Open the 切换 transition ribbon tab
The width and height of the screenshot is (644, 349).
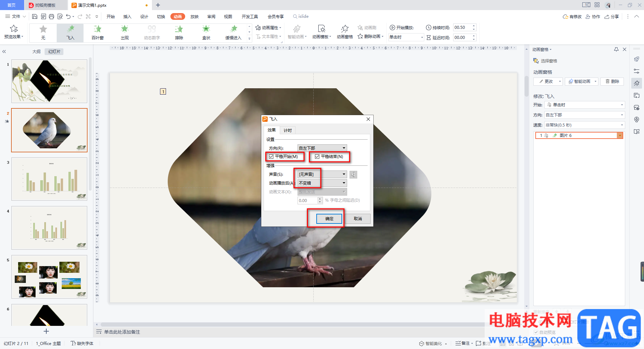(161, 16)
